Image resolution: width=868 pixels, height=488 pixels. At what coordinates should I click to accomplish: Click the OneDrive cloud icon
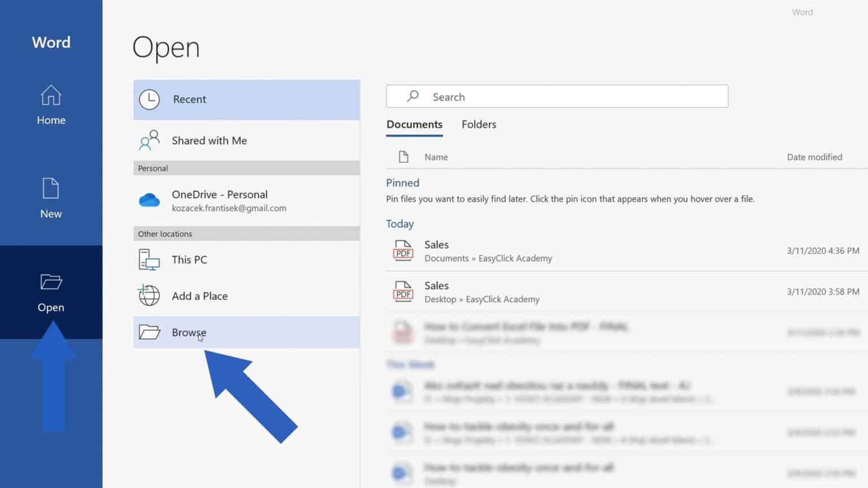[149, 199]
